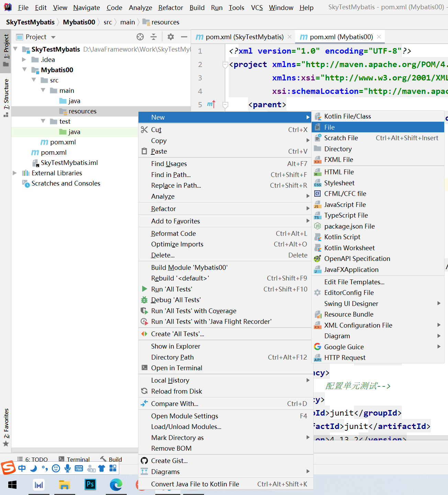Switch to pom.xml (SkyTestMybatis) tab

click(244, 37)
